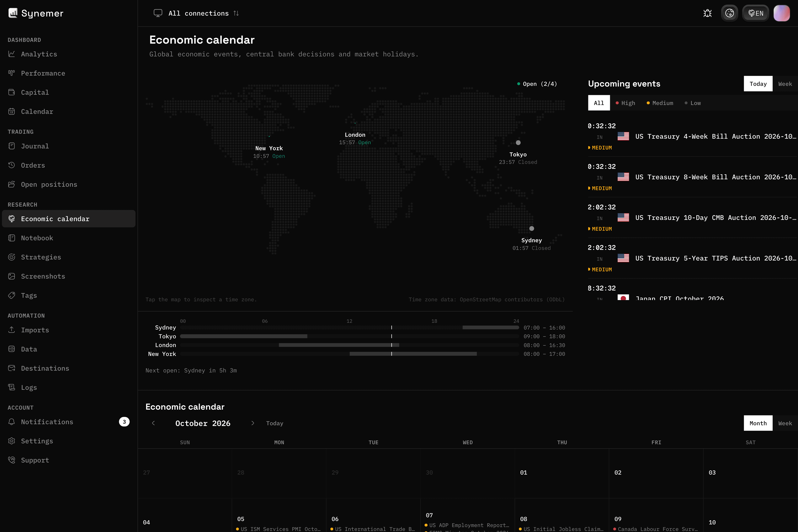Viewport: 798px width, 532px height.
Task: Open Orders in the sidebar
Action: click(69, 165)
